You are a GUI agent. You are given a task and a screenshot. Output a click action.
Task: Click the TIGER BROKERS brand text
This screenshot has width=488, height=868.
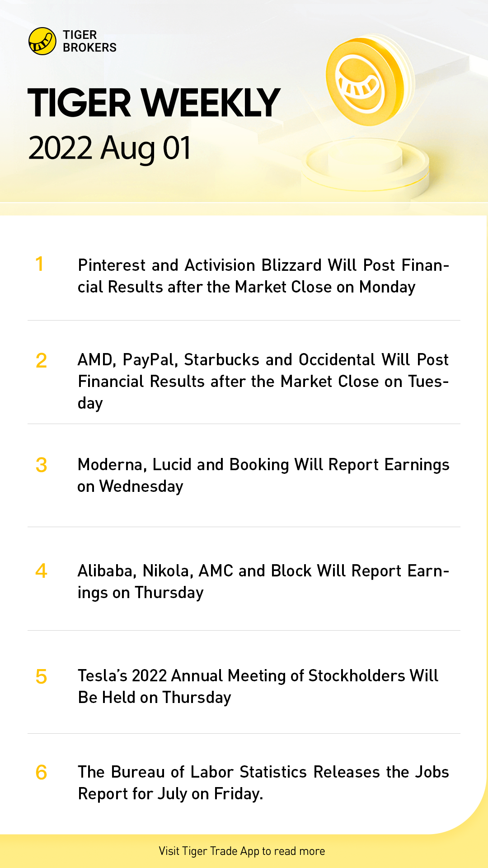[89, 41]
